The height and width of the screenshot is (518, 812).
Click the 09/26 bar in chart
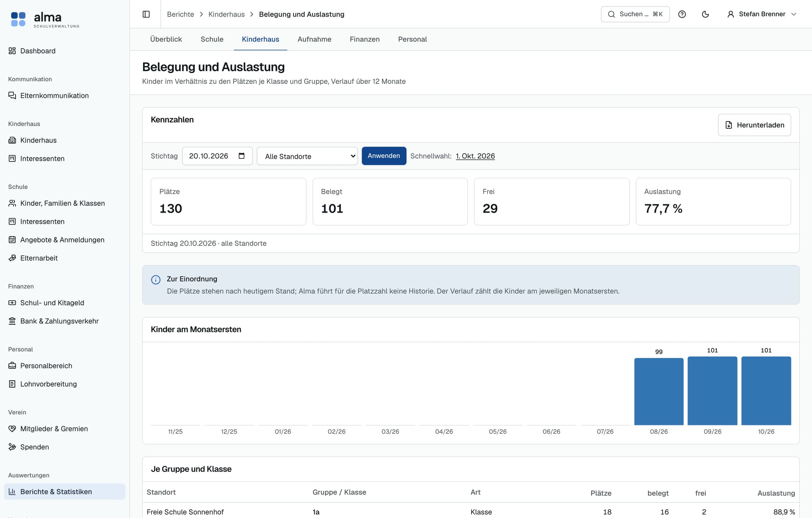click(x=713, y=391)
